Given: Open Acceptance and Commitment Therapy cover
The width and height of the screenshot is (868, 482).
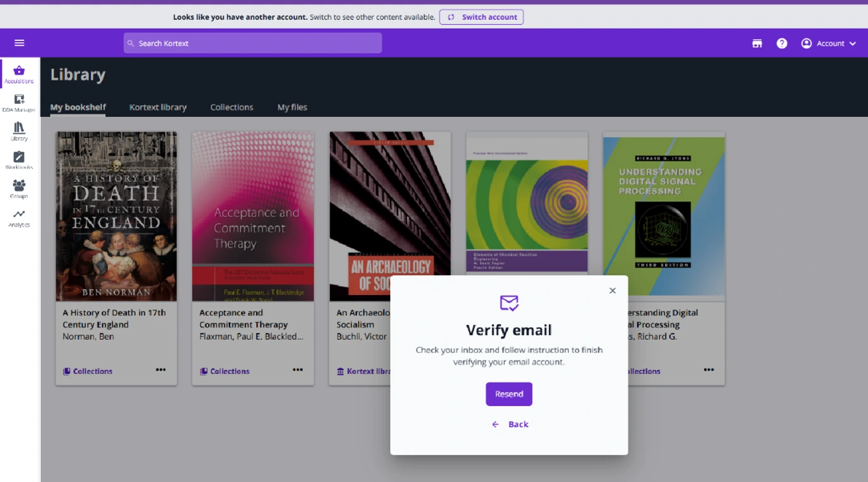Looking at the screenshot, I should [253, 216].
